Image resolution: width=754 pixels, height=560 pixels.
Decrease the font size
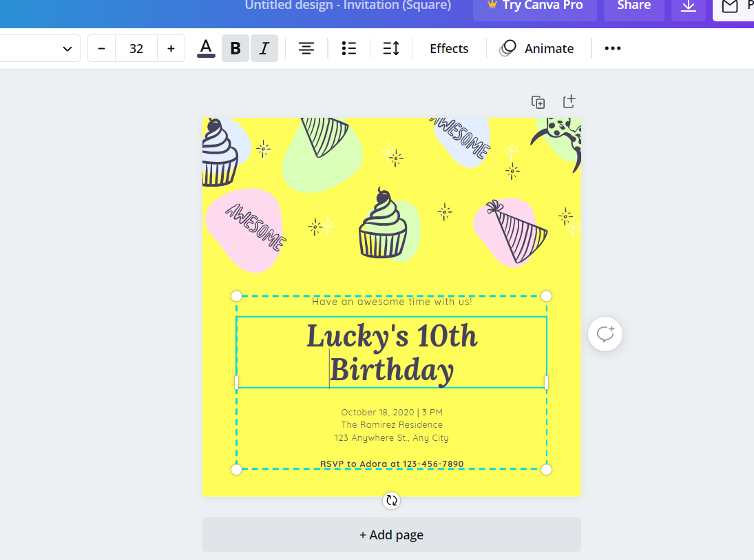[101, 48]
